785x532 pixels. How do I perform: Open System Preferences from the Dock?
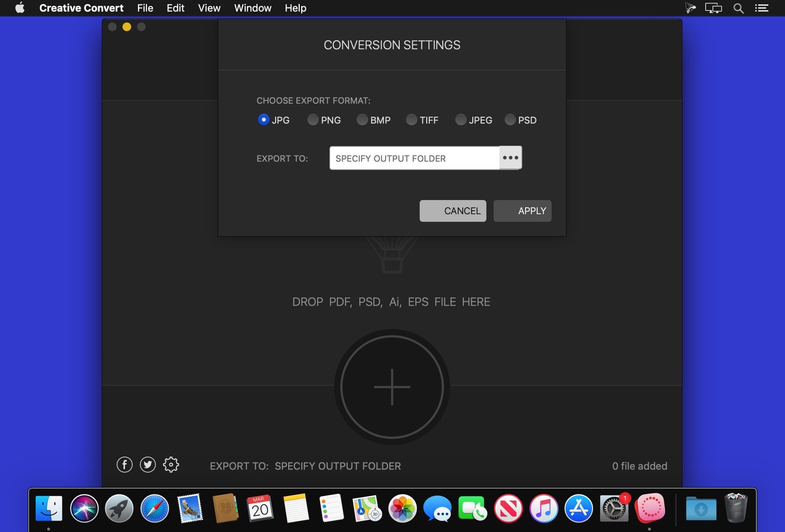pyautogui.click(x=614, y=508)
